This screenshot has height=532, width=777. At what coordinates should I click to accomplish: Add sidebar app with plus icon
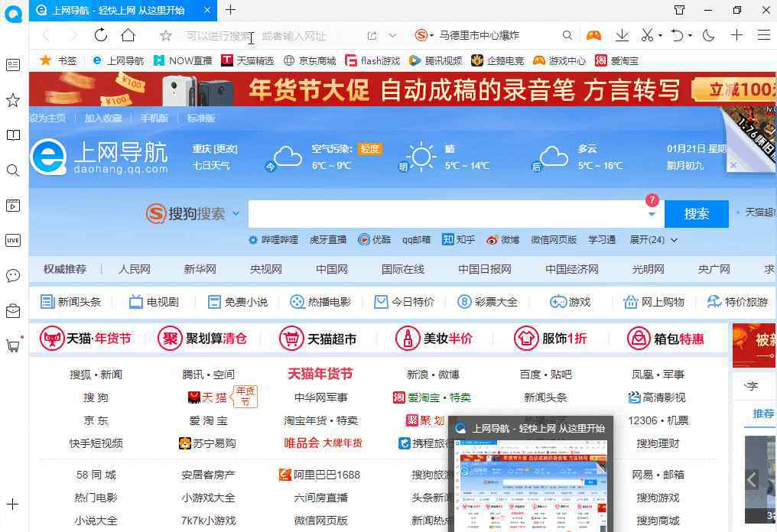[x=13, y=504]
